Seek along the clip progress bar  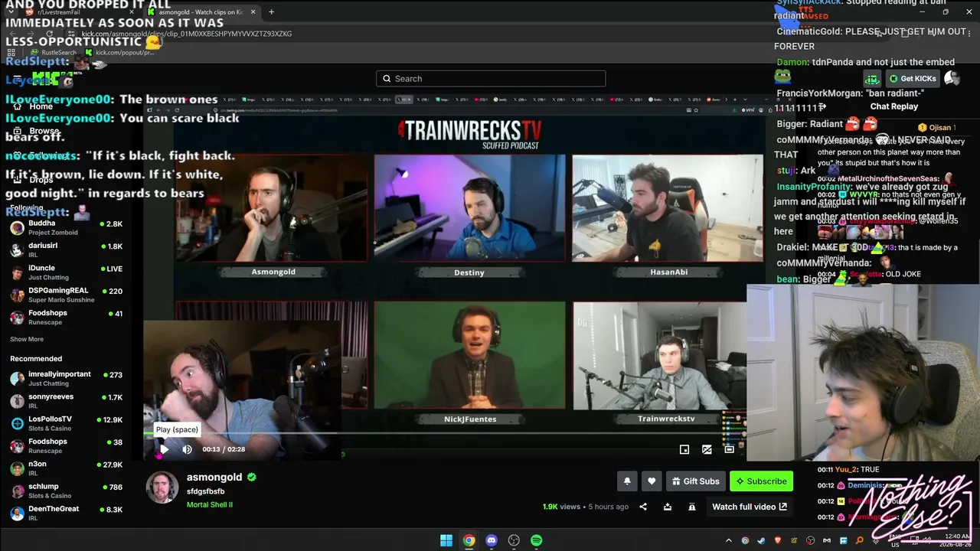[x=444, y=433]
